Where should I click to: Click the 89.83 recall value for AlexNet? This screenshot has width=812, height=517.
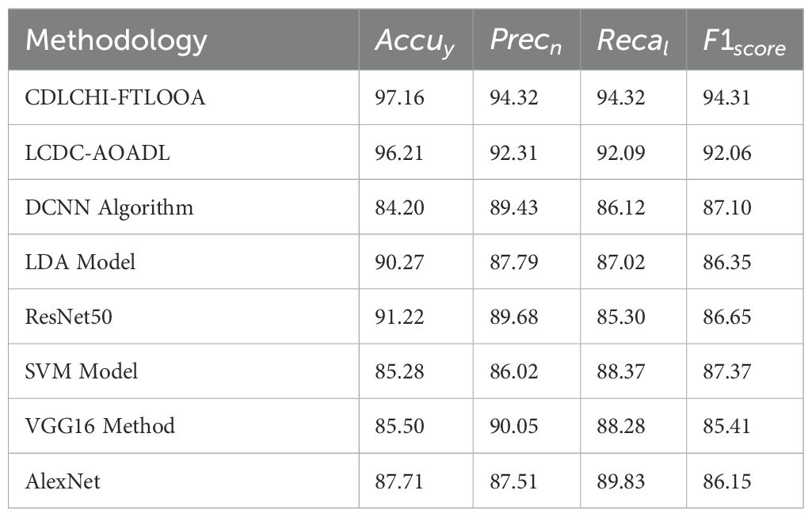point(622,481)
